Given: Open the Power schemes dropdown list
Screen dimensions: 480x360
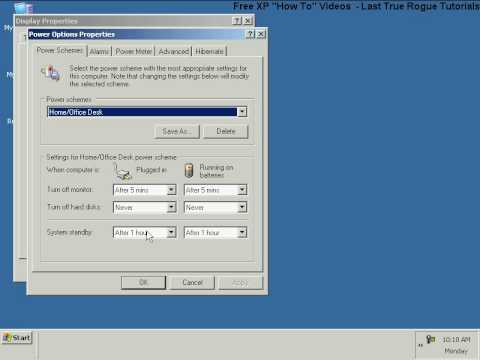Looking at the screenshot, I should [x=242, y=112].
